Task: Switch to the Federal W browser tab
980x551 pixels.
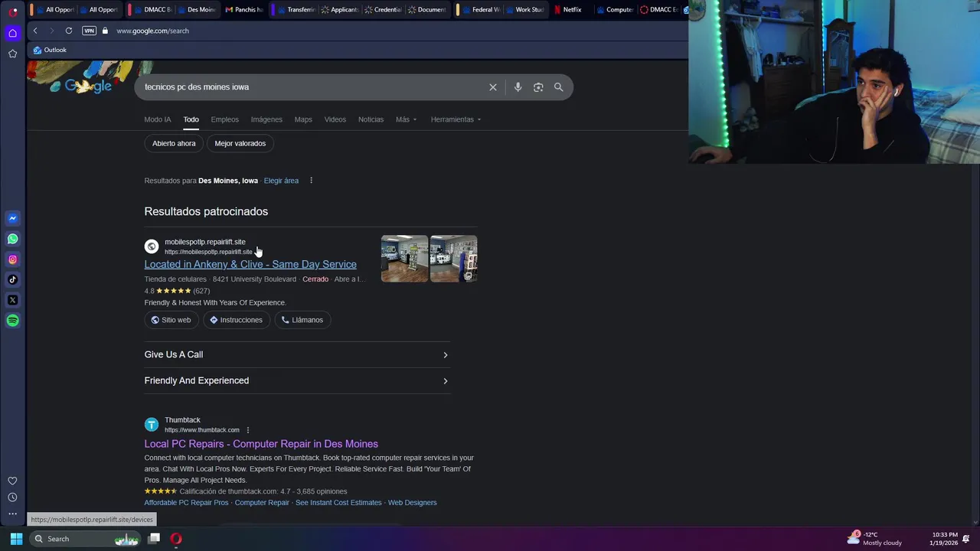Action: point(481,10)
